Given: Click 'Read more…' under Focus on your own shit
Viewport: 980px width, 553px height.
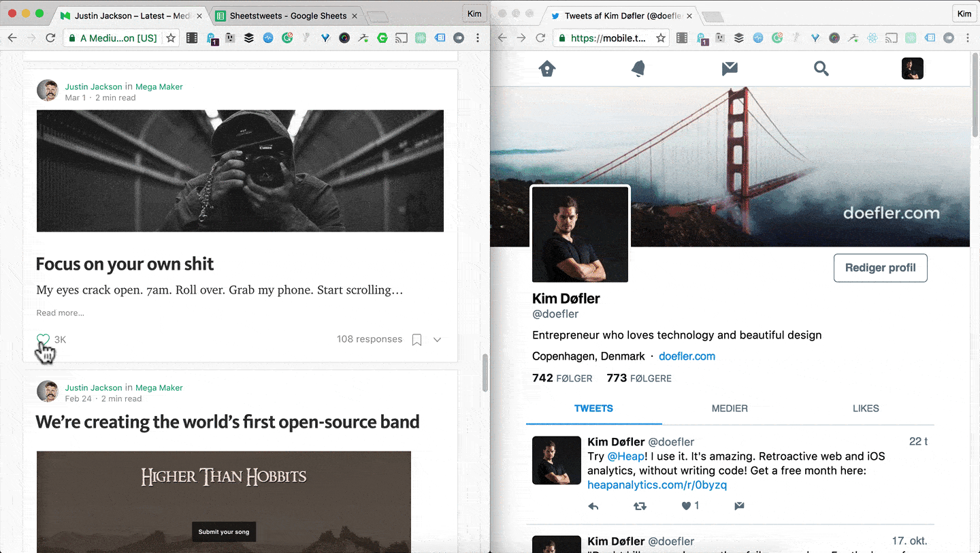Looking at the screenshot, I should (61, 313).
